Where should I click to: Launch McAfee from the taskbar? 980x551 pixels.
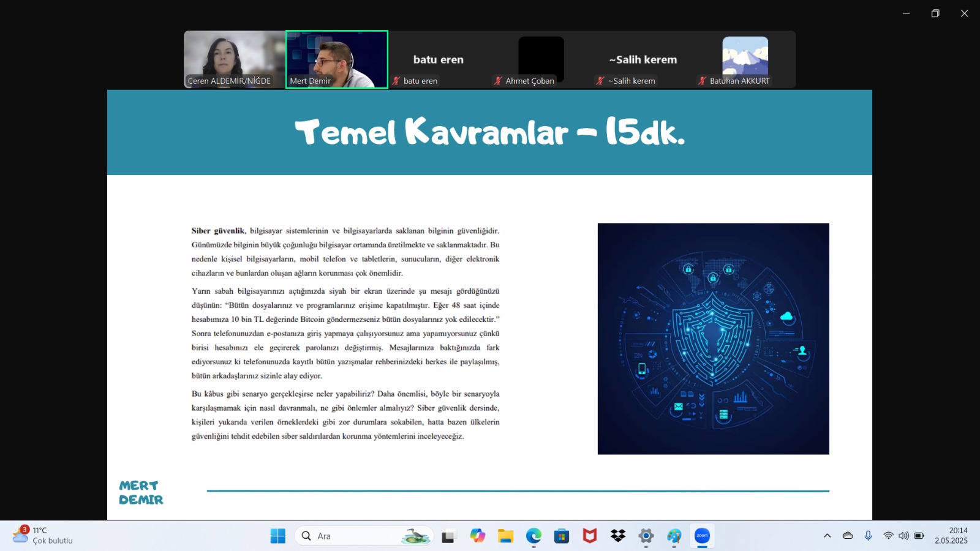click(589, 536)
